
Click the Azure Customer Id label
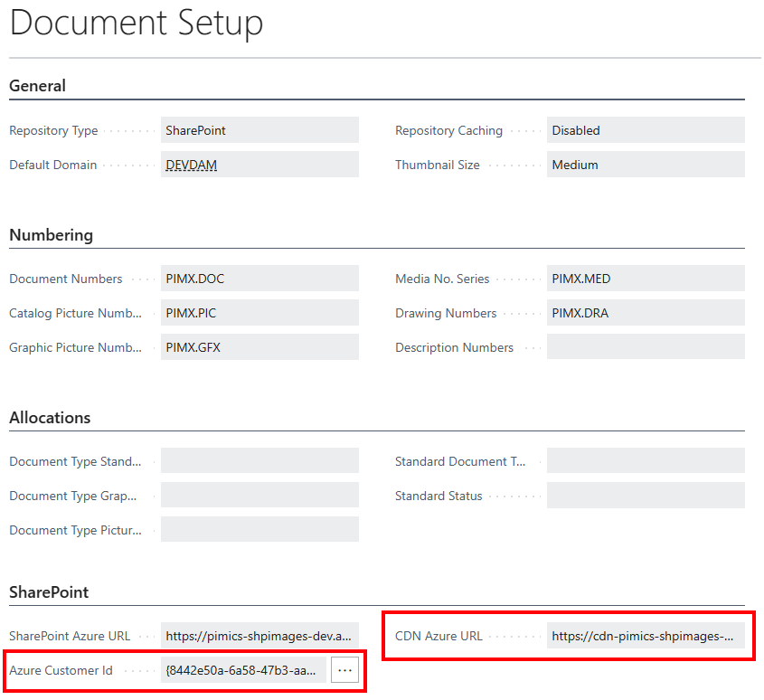coord(61,670)
